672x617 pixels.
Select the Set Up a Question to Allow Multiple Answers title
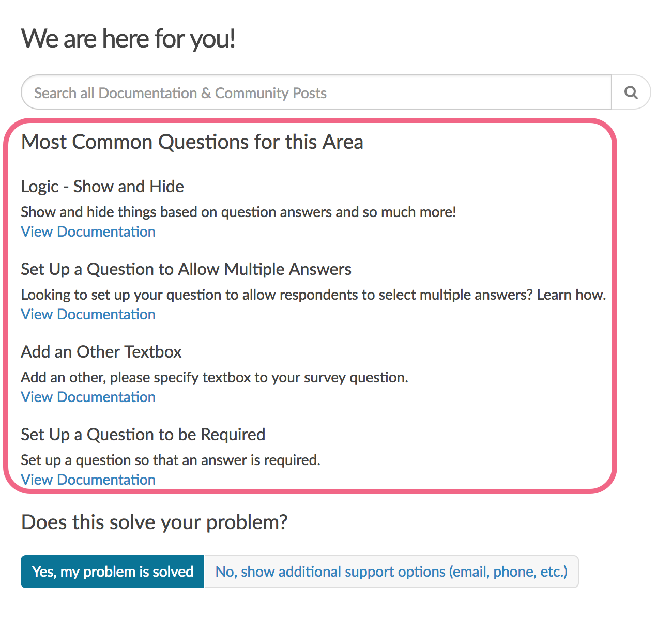click(x=186, y=269)
